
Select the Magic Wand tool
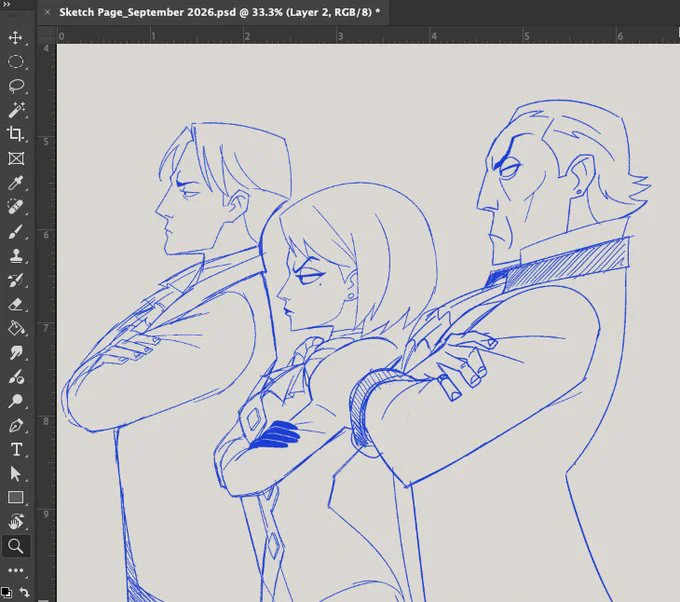[x=16, y=110]
